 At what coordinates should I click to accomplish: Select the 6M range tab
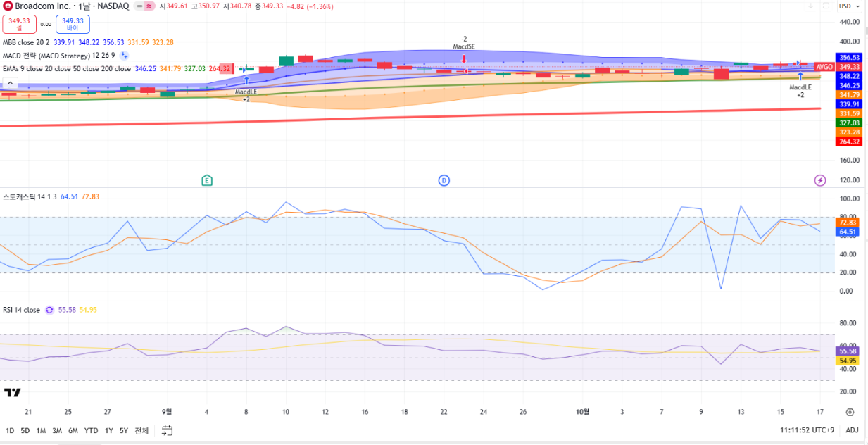[x=73, y=430]
